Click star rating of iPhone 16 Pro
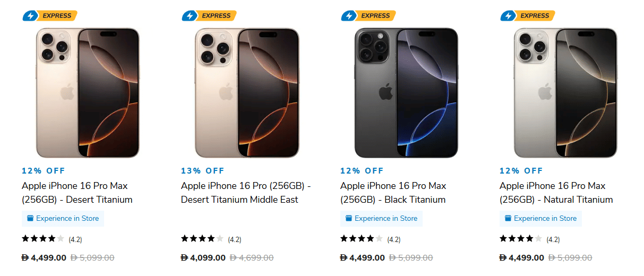This screenshot has width=644, height=276. tap(202, 239)
